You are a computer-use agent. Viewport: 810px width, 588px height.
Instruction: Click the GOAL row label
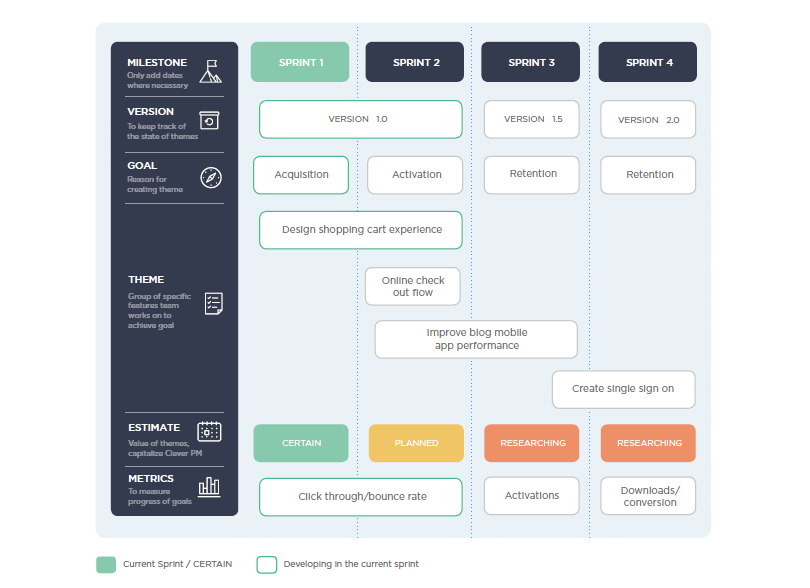coord(142,166)
